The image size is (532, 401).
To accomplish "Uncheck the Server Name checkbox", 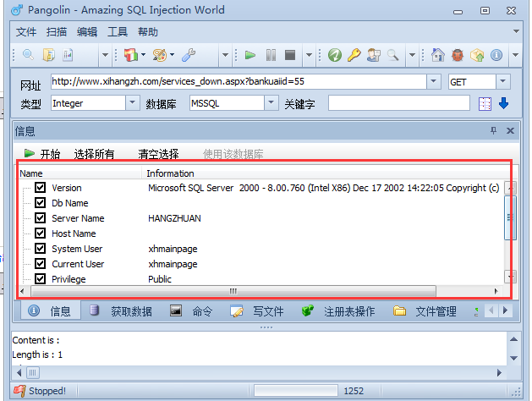I will pos(40,217).
